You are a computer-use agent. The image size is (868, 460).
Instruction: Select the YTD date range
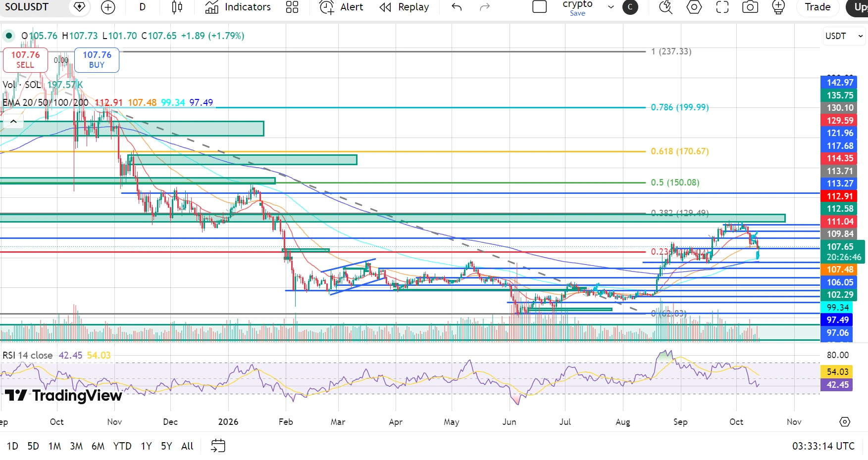pyautogui.click(x=122, y=446)
